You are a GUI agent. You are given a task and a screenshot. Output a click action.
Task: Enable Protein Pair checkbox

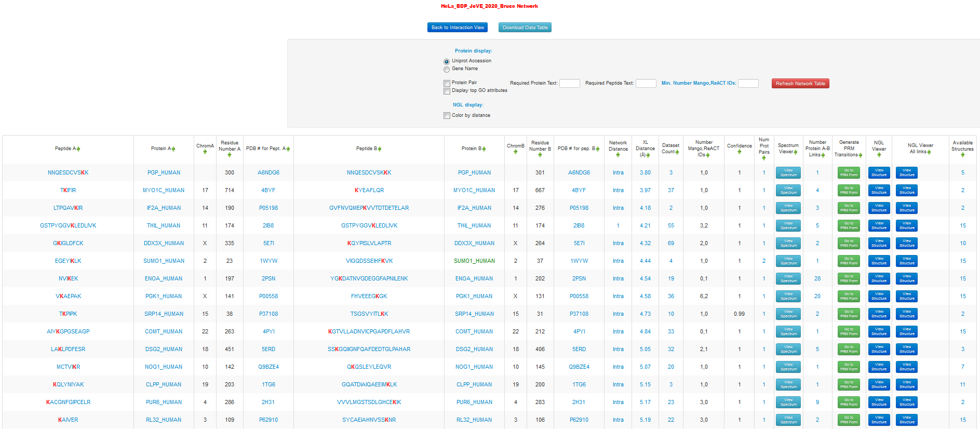[447, 83]
